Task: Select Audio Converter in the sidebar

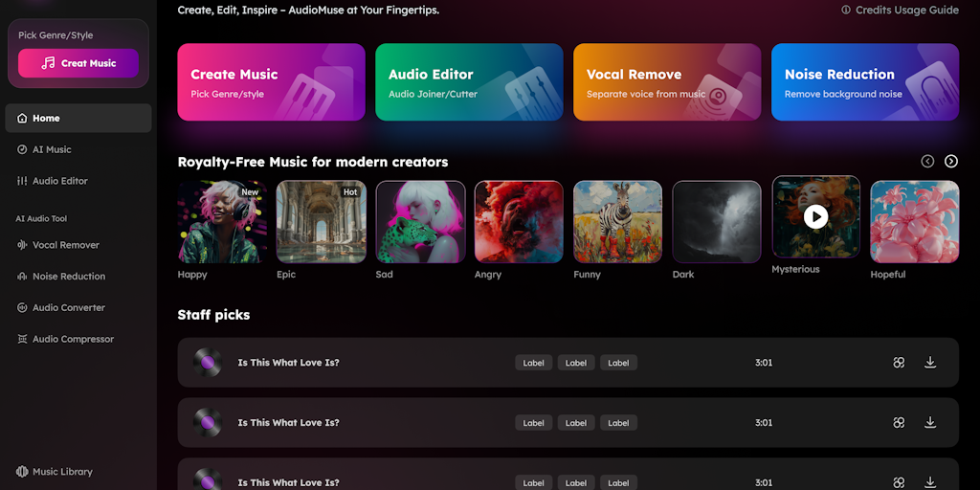Action: tap(60, 307)
